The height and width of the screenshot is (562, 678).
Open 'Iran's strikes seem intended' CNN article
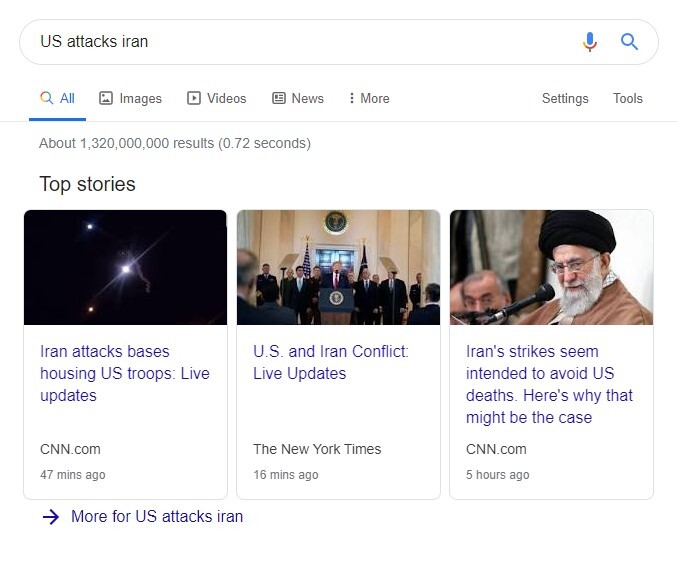click(549, 384)
